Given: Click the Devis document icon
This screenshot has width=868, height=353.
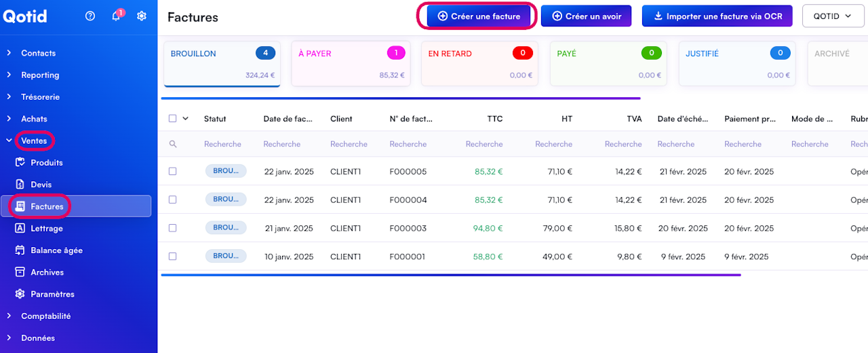Looking at the screenshot, I should click(x=19, y=184).
